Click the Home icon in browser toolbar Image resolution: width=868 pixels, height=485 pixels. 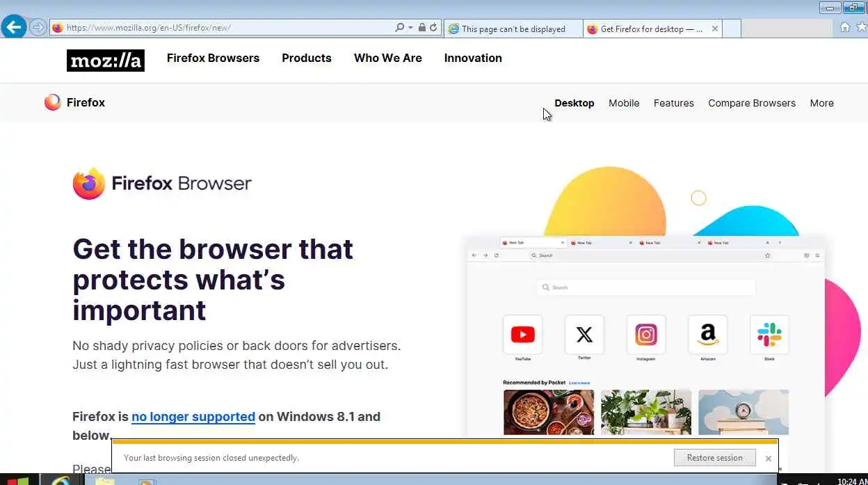pos(845,27)
